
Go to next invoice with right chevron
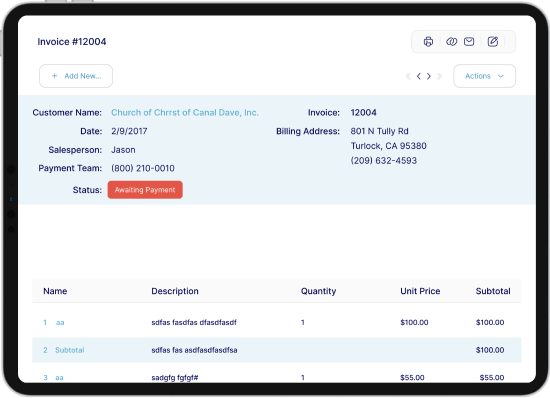[429, 76]
